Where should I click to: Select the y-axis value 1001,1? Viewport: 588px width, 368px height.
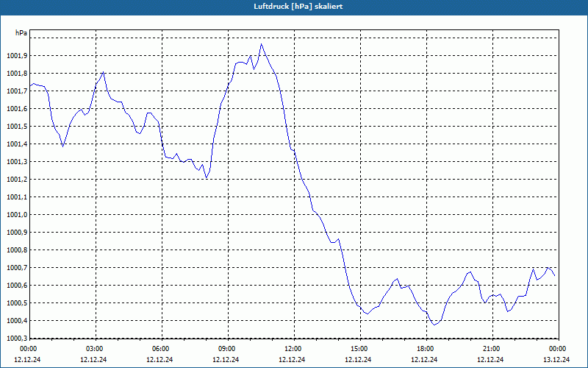(17, 197)
